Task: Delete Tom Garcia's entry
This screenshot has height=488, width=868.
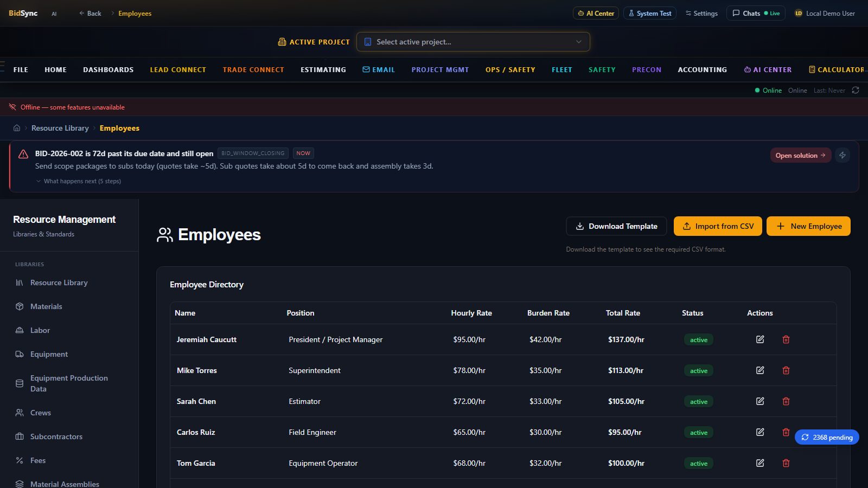Action: [786, 463]
